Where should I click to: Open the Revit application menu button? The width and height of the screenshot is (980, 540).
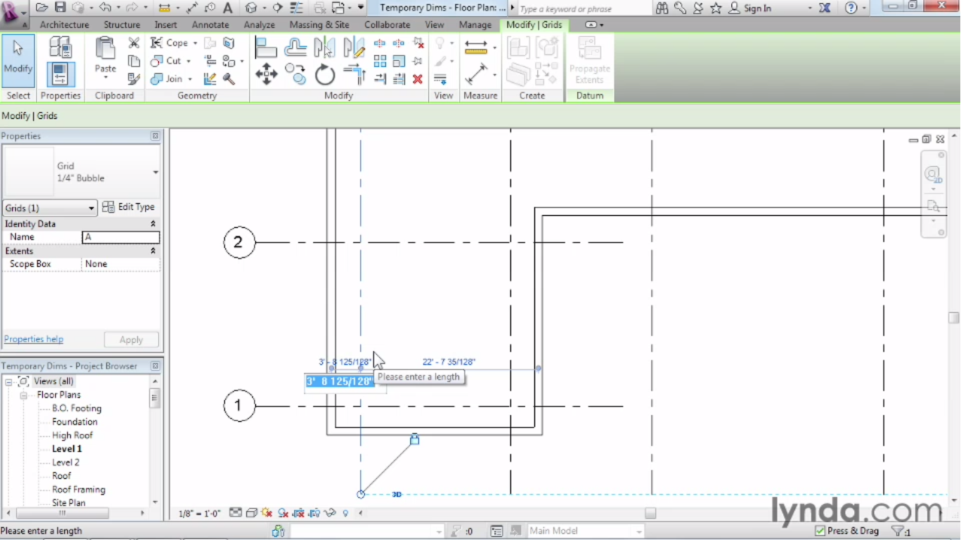click(x=13, y=13)
